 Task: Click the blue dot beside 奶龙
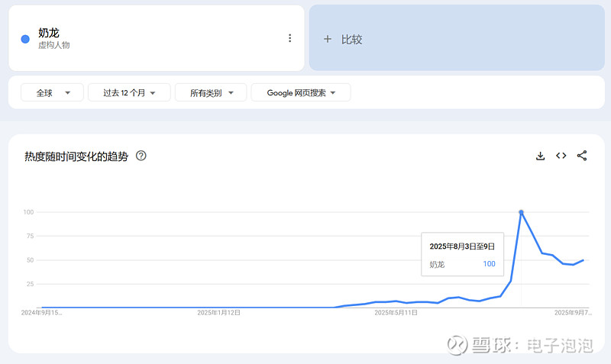[25, 39]
